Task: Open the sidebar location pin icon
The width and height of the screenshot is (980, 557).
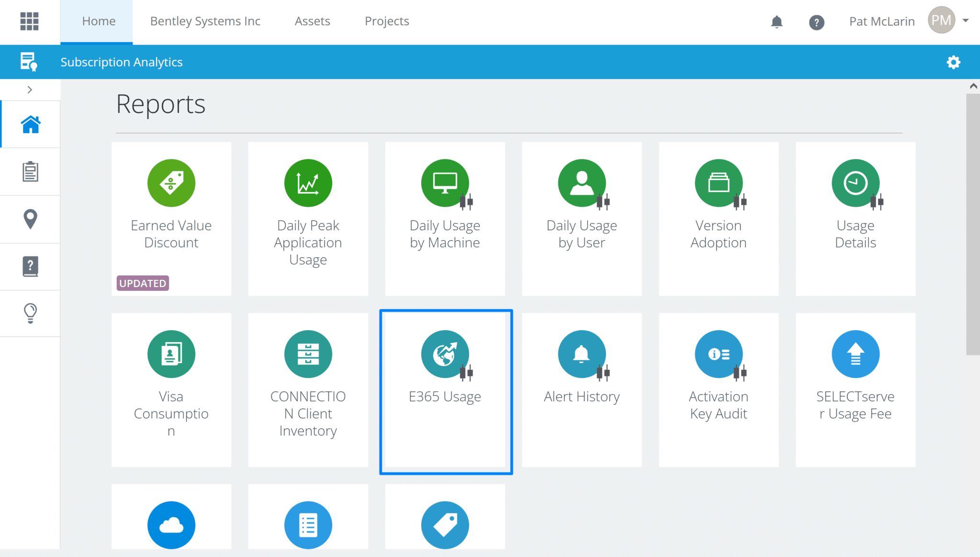Action: tap(30, 219)
